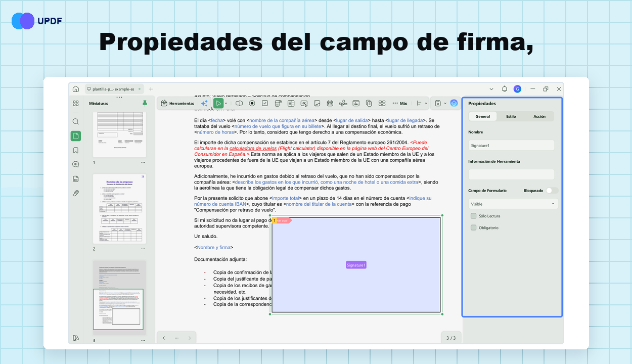The height and width of the screenshot is (364, 632).
Task: Open page 1 thumbnail
Action: (119, 134)
